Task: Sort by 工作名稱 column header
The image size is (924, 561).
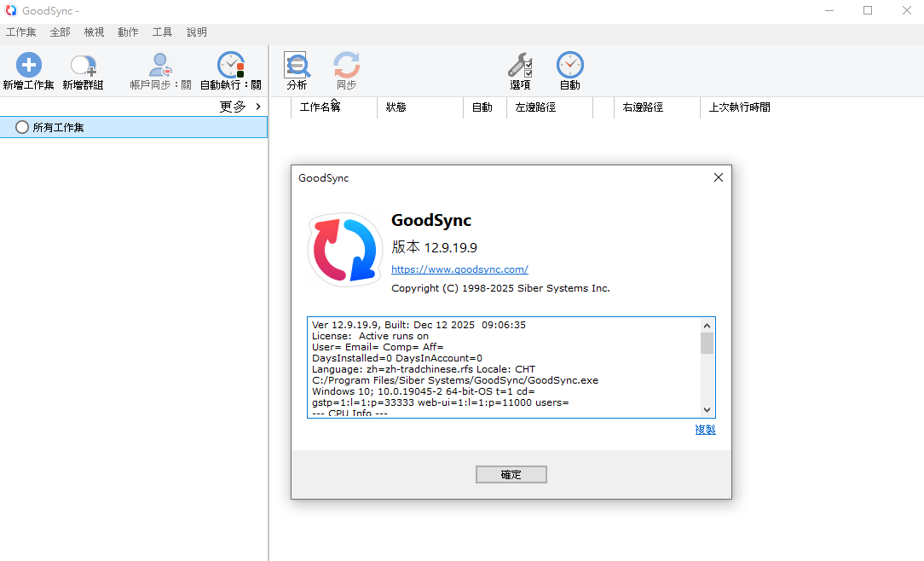Action: [x=320, y=107]
